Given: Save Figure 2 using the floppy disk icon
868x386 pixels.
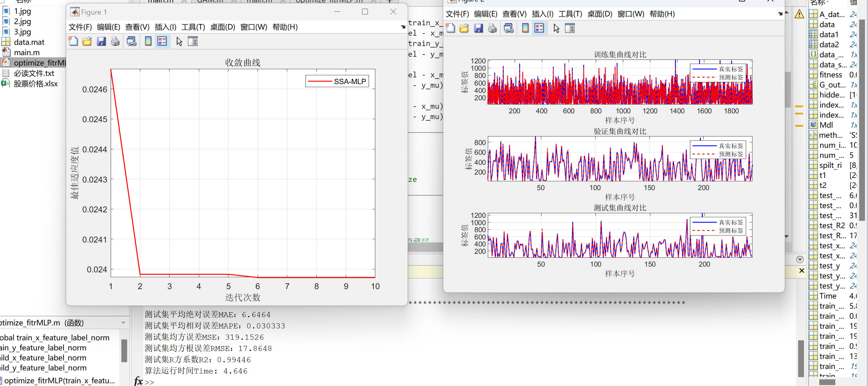Looking at the screenshot, I should click(478, 29).
